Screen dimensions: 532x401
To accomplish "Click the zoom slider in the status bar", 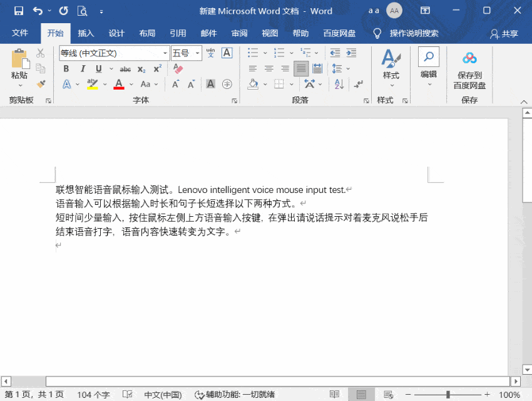I will [449, 395].
